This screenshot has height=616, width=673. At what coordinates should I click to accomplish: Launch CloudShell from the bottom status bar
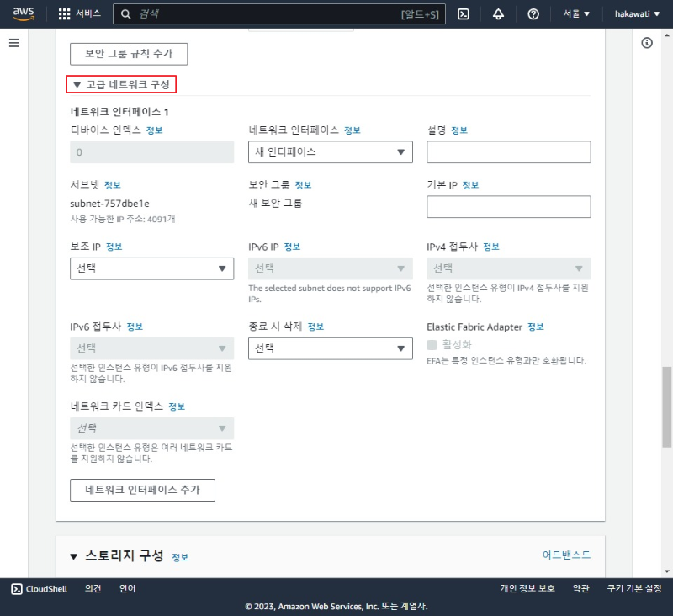coord(39,588)
